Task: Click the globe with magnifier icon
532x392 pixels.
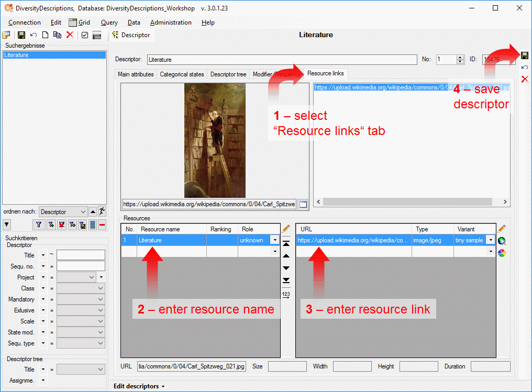Action: [x=502, y=241]
